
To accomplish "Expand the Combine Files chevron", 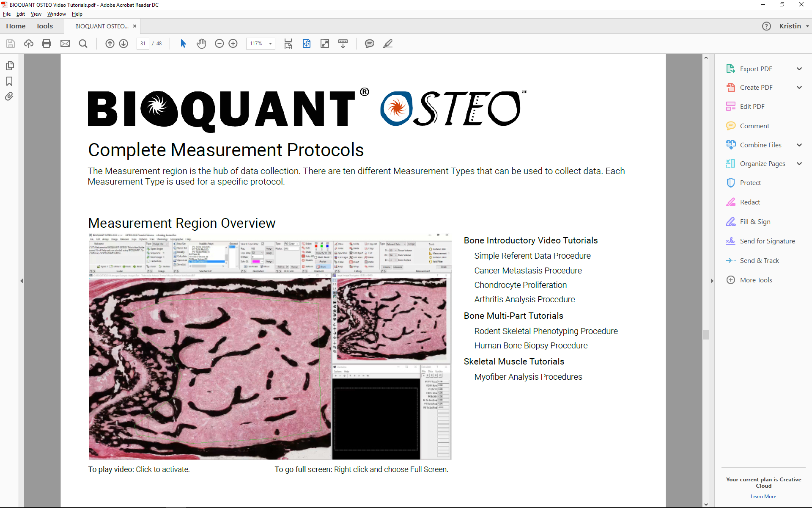I will [799, 145].
